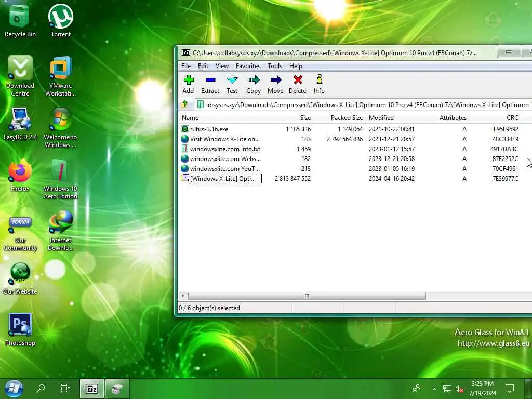This screenshot has height=399, width=532.
Task: Open the Torrent desktop icon
Action: click(61, 21)
